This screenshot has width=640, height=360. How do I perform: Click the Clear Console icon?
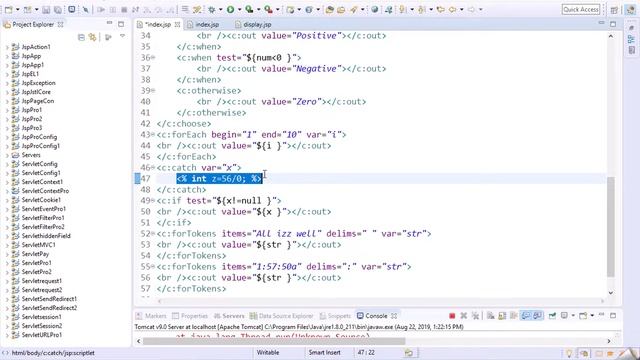(x=491, y=316)
